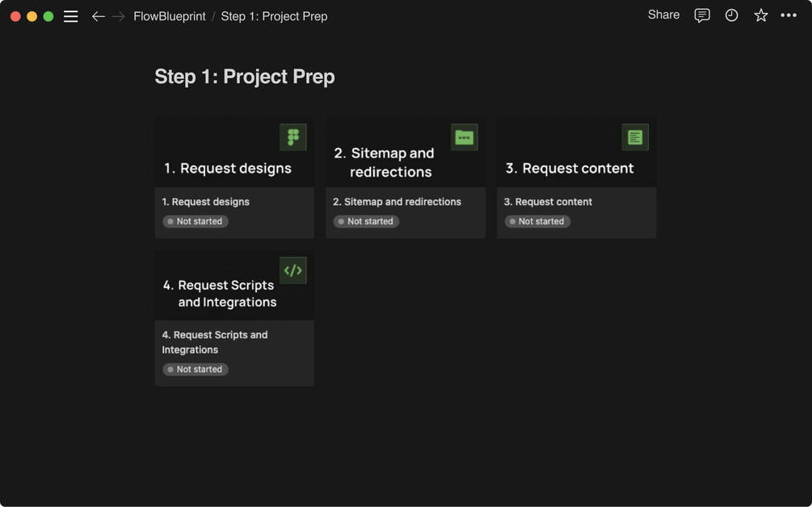Click the Figma icon on Request designs card
Image resolution: width=812 pixels, height=507 pixels.
(293, 137)
